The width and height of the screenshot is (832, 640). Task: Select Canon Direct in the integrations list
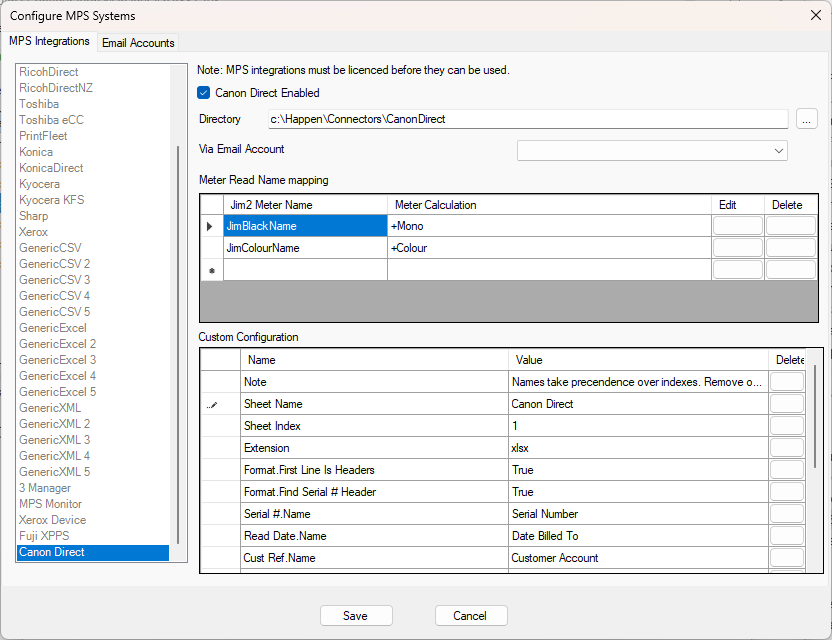(x=93, y=552)
